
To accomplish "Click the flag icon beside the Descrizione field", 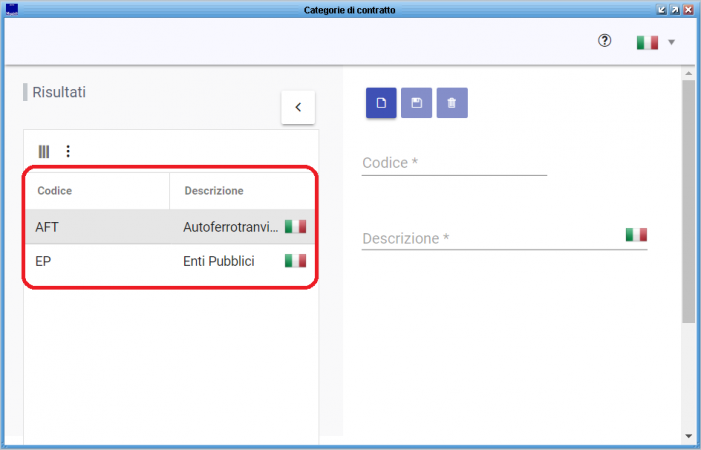I will (636, 235).
